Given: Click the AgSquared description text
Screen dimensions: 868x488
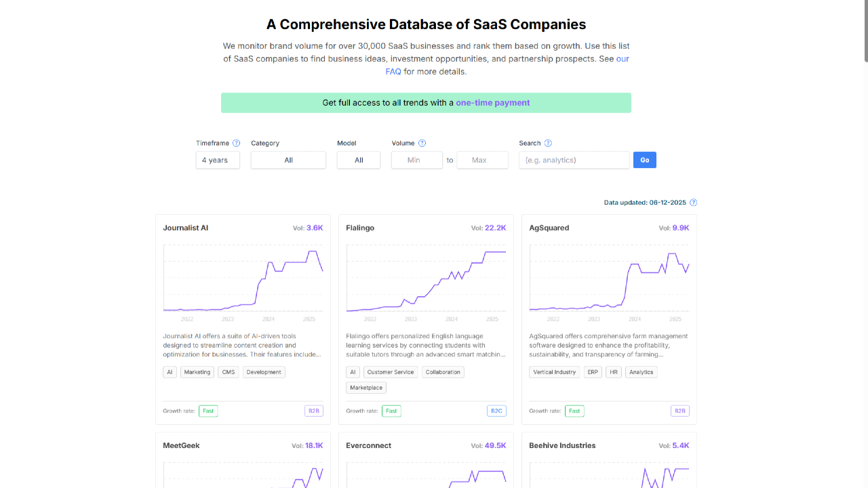Looking at the screenshot, I should (x=608, y=345).
